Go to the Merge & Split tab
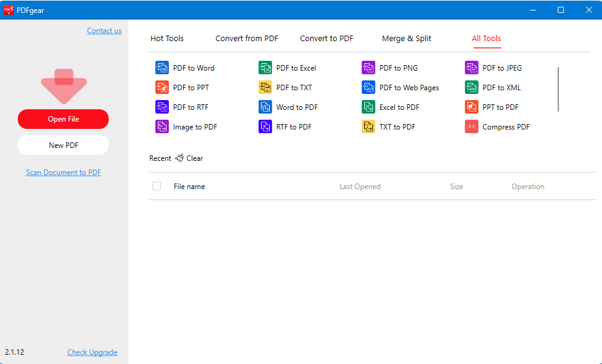The width and height of the screenshot is (602, 364). coord(407,39)
